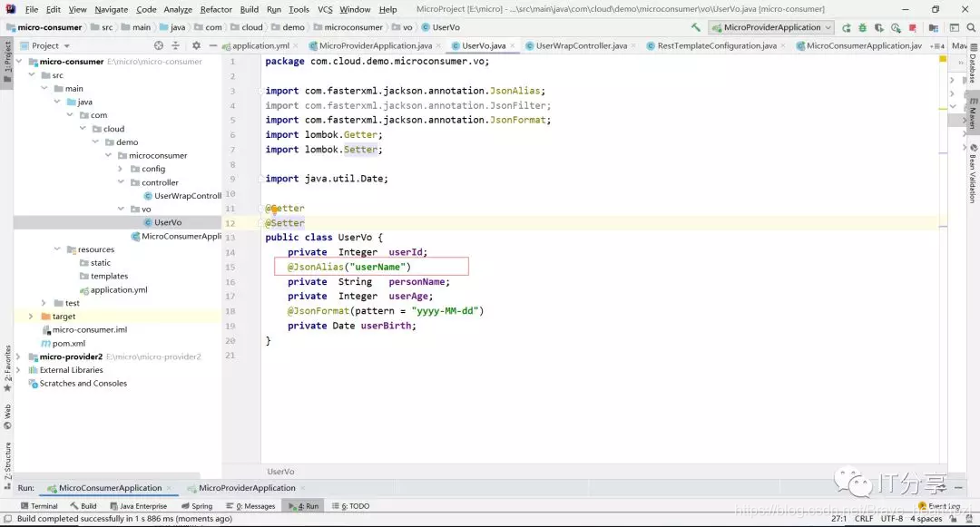The width and height of the screenshot is (980, 527).
Task: Stop the running application with red square
Action: 913,27
